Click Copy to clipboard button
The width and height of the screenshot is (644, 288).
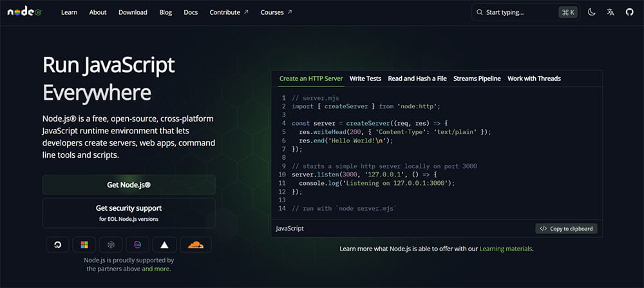pos(566,229)
